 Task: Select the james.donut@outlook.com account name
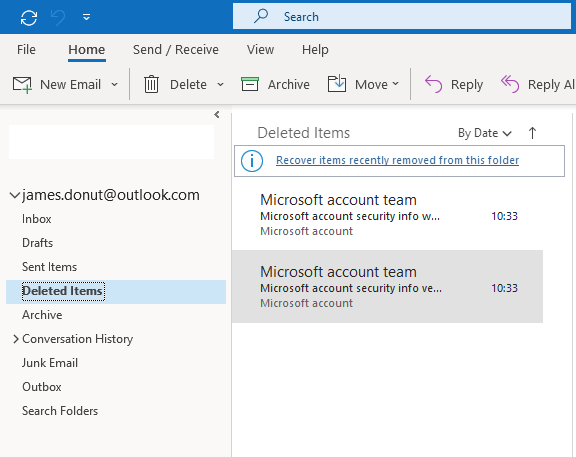(111, 195)
